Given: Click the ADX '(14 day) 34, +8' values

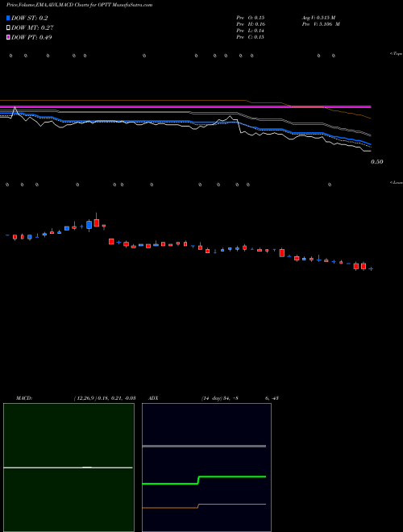Looking at the screenshot, I should [219, 398].
